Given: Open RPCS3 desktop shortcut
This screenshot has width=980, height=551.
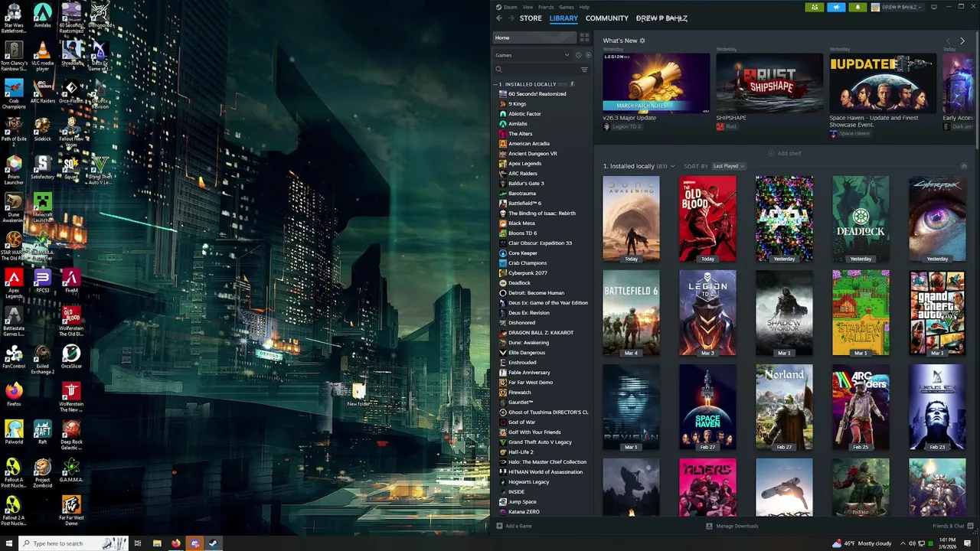Looking at the screenshot, I should pos(43,282).
